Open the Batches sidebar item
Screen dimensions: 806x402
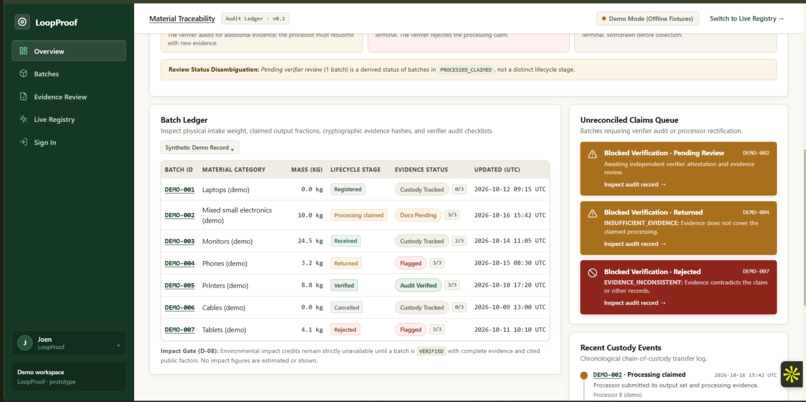(69, 74)
